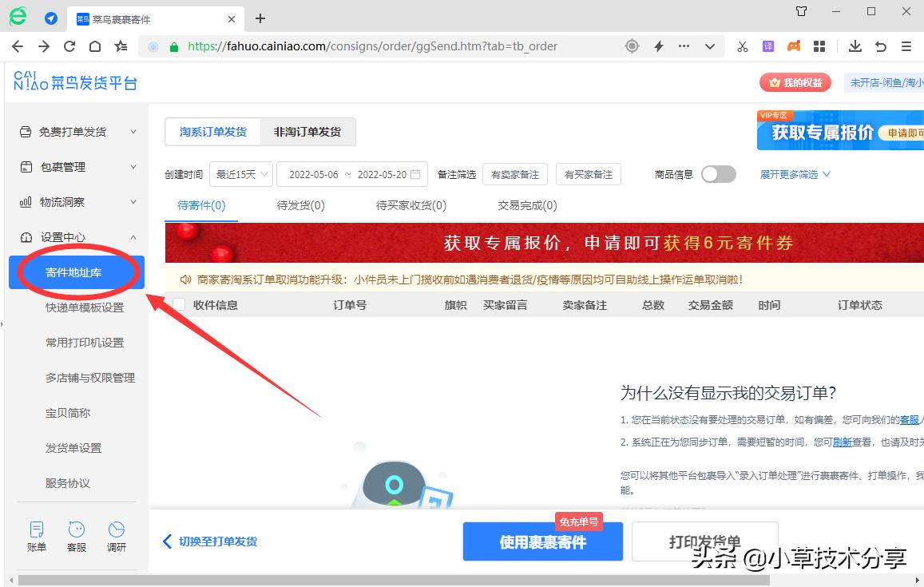Open the browser download manager icon
The width and height of the screenshot is (924, 587).
(855, 46)
